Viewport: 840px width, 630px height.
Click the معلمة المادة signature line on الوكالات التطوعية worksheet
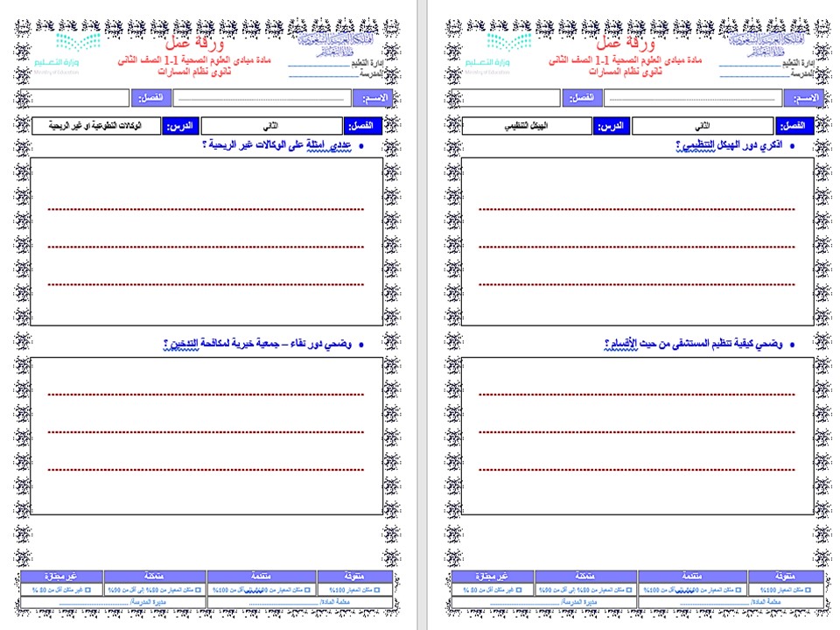[x=283, y=603]
